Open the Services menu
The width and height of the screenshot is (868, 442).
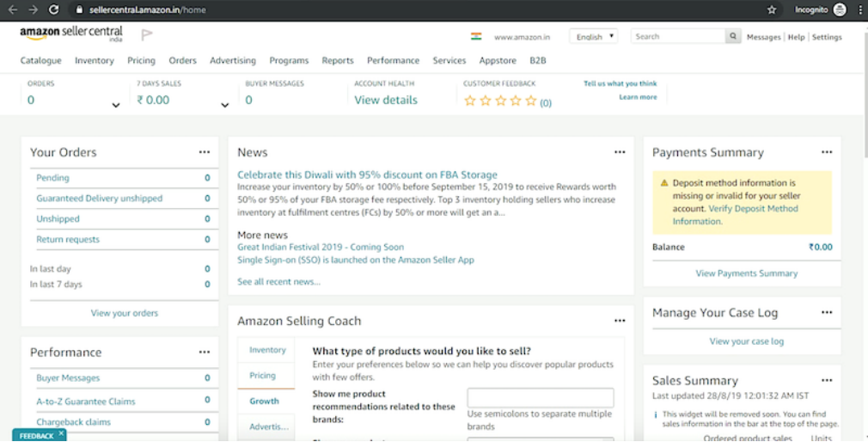click(449, 60)
